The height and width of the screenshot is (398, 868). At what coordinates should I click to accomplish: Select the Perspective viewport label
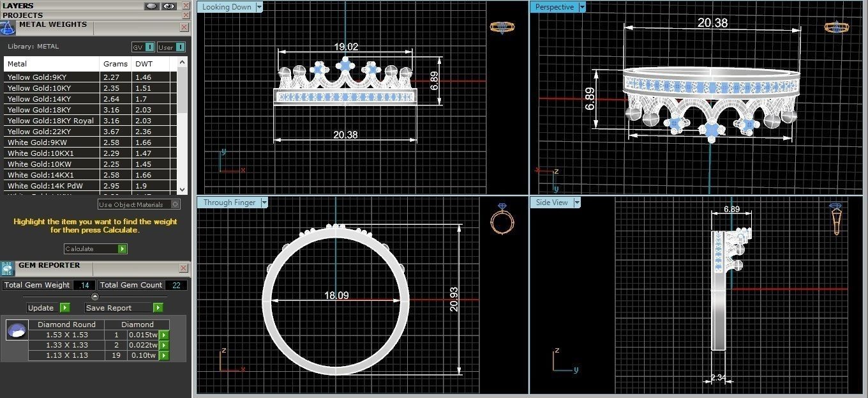pos(554,7)
